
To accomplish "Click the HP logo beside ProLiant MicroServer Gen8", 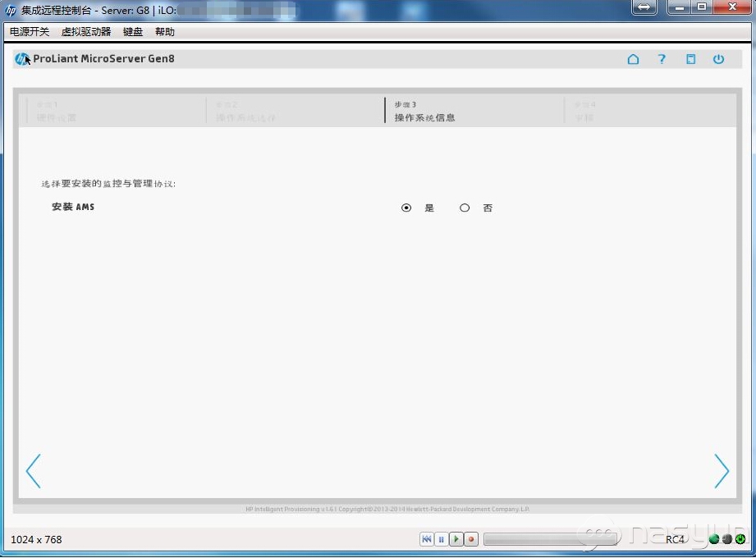I will [21, 59].
